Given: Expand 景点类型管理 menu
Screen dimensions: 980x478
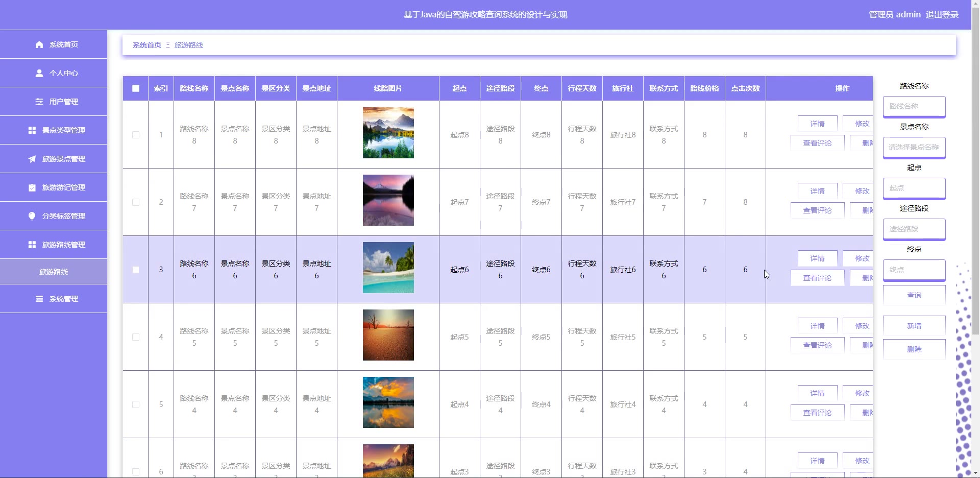Looking at the screenshot, I should click(x=54, y=130).
